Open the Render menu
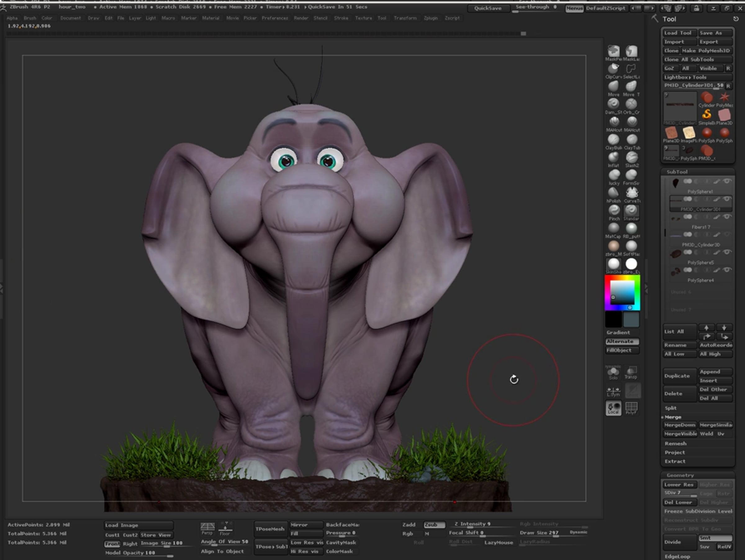The image size is (745, 560). pos(301,18)
